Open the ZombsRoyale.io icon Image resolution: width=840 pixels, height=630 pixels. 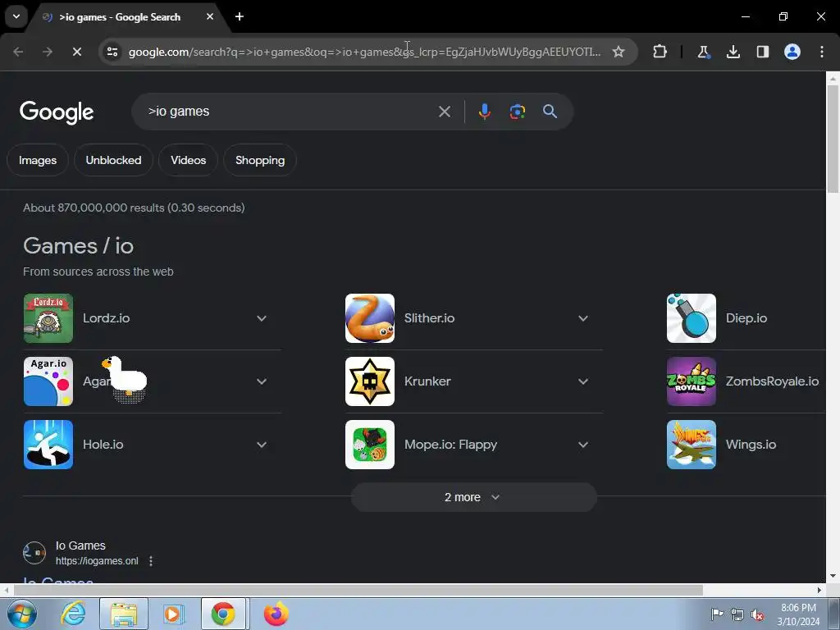(691, 381)
